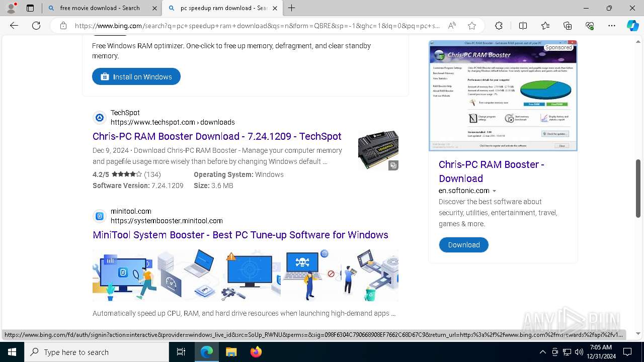Open the volume tray icon

coord(579,352)
